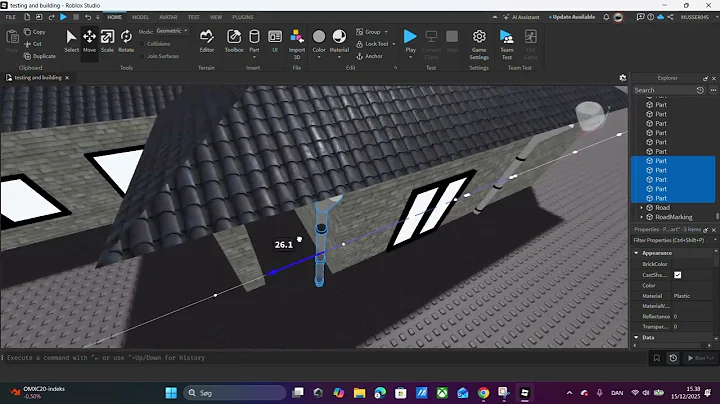This screenshot has height=404, width=720.
Task: Open the Material dropdown arrow
Action: (x=339, y=57)
